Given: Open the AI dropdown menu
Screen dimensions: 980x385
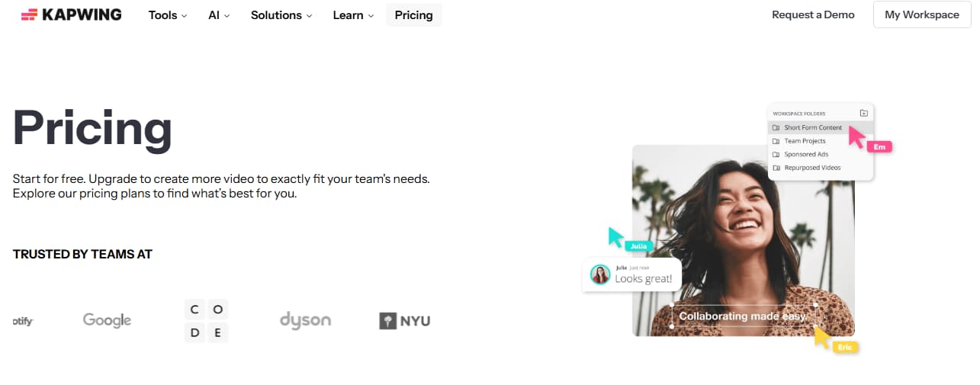Looking at the screenshot, I should [219, 15].
